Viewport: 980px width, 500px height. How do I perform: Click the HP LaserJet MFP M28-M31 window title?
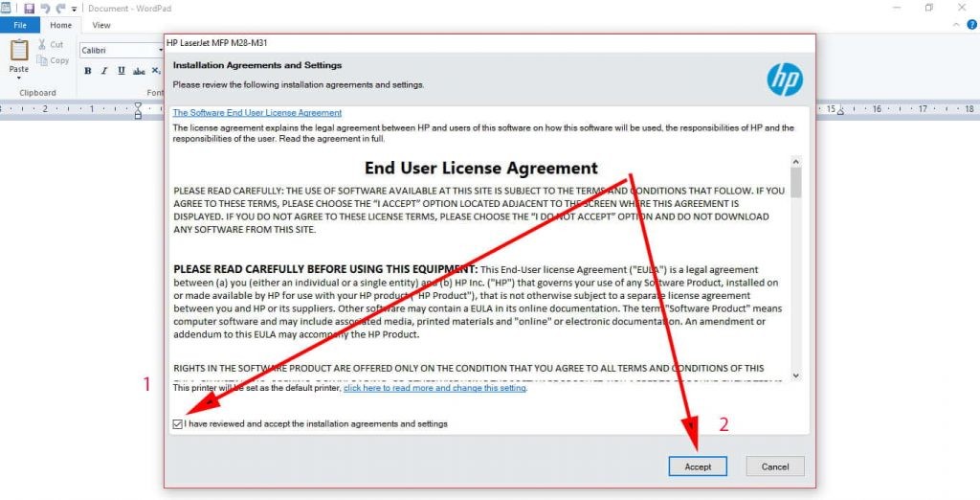[x=217, y=43]
